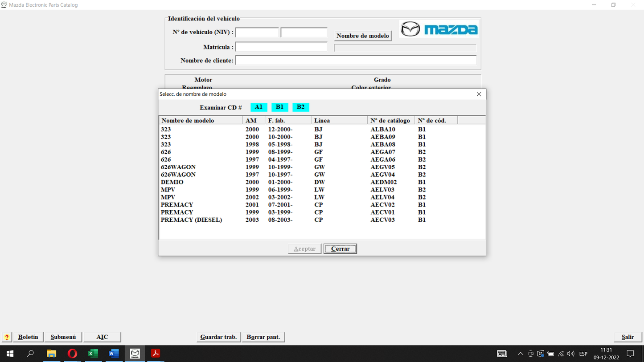
Task: Switch to Word in taskbar
Action: tap(114, 354)
